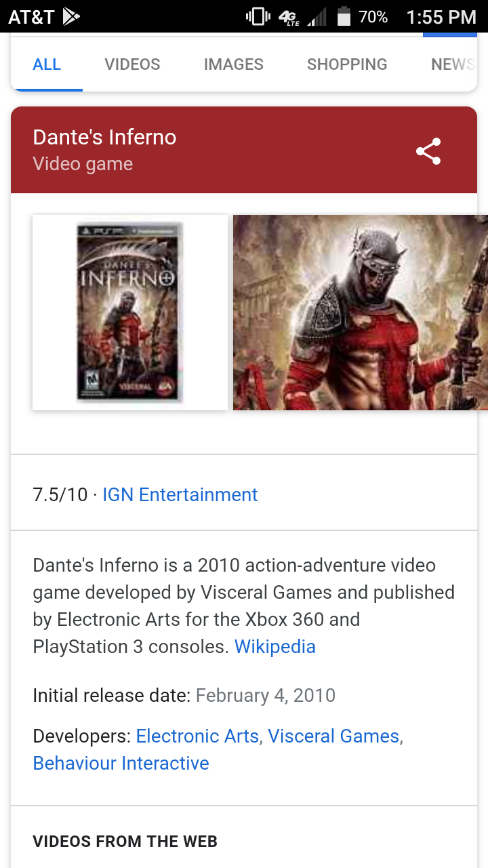
Task: Open the Electronic Arts developer link
Action: (x=197, y=736)
